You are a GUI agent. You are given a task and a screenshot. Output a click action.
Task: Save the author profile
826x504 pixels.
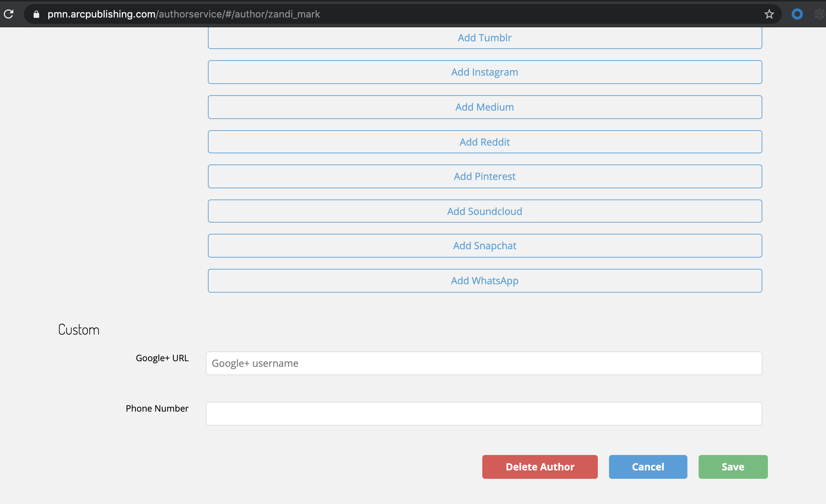coord(733,467)
